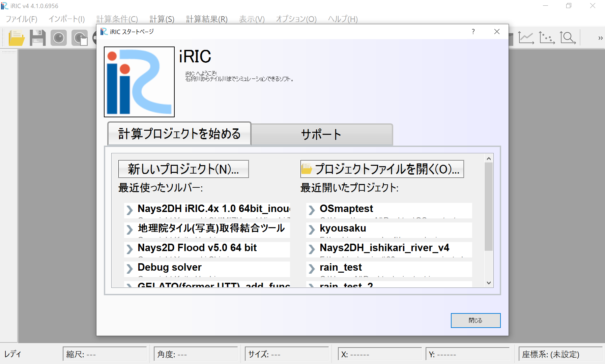
Task: Expand the toolbar overflow chevrons
Action: [x=600, y=38]
